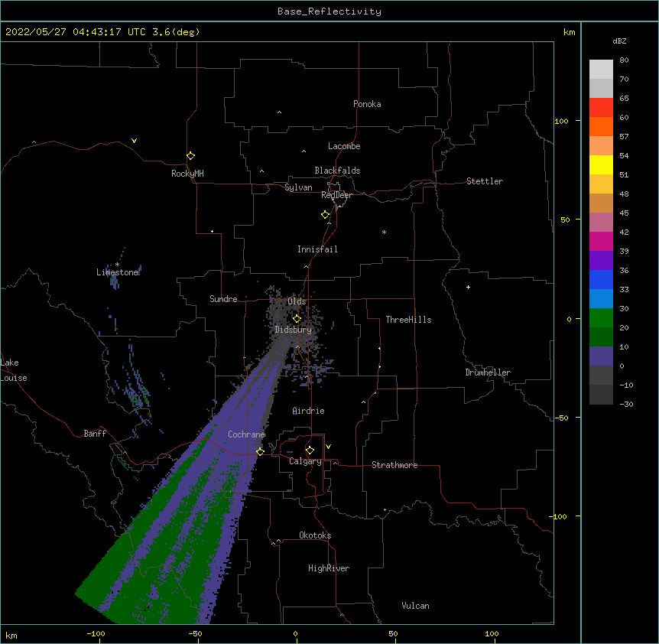Image resolution: width=659 pixels, height=644 pixels.
Task: Select the bright yellow swatch in dBZ legend
Action: 601,164
